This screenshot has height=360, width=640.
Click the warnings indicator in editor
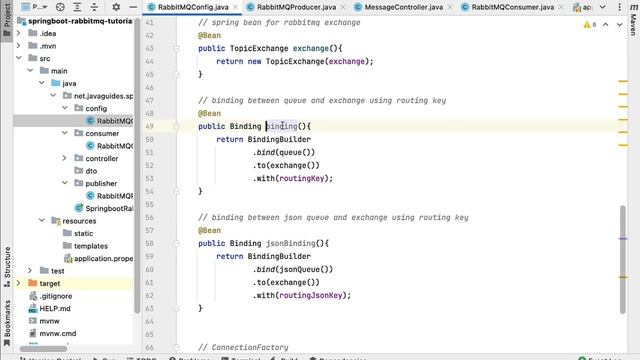tap(590, 24)
